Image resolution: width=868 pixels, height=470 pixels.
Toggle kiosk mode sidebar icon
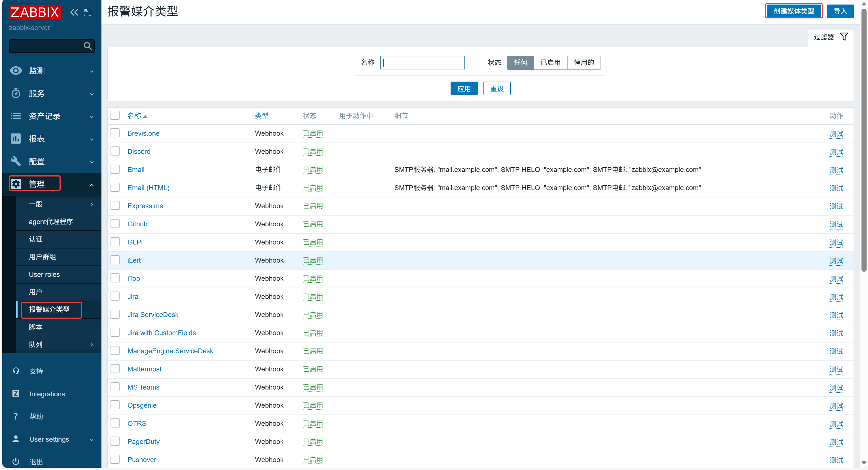(x=88, y=12)
